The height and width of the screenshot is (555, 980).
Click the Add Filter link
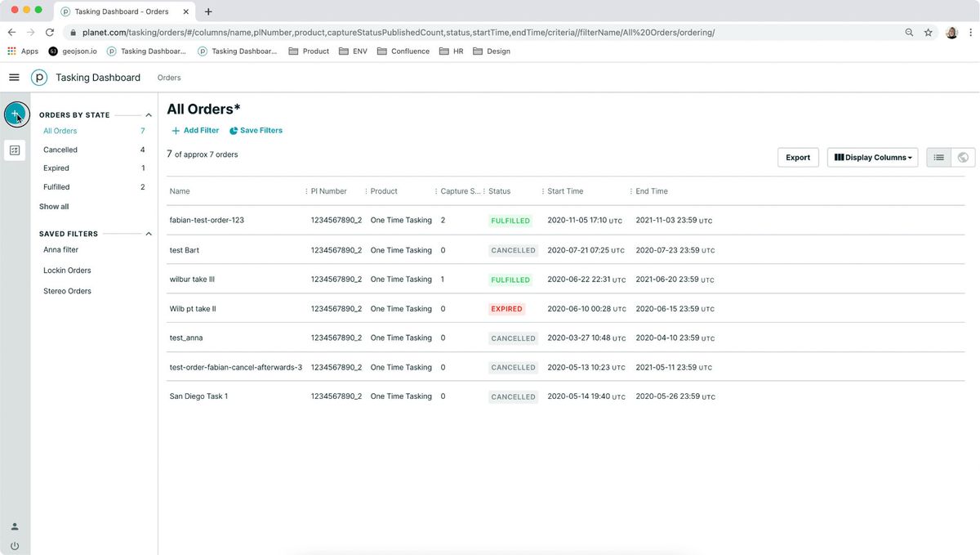pyautogui.click(x=195, y=131)
